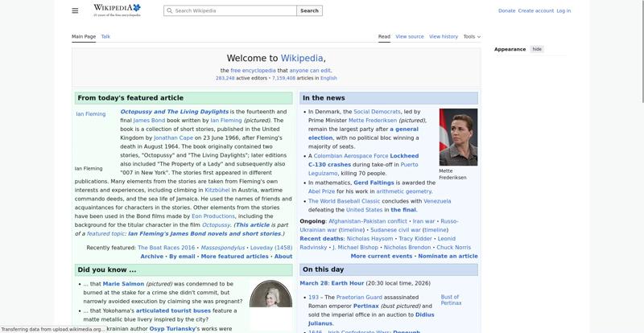Open the hamburger main menu icon
Screen dimensions: 644x333
[75, 10]
